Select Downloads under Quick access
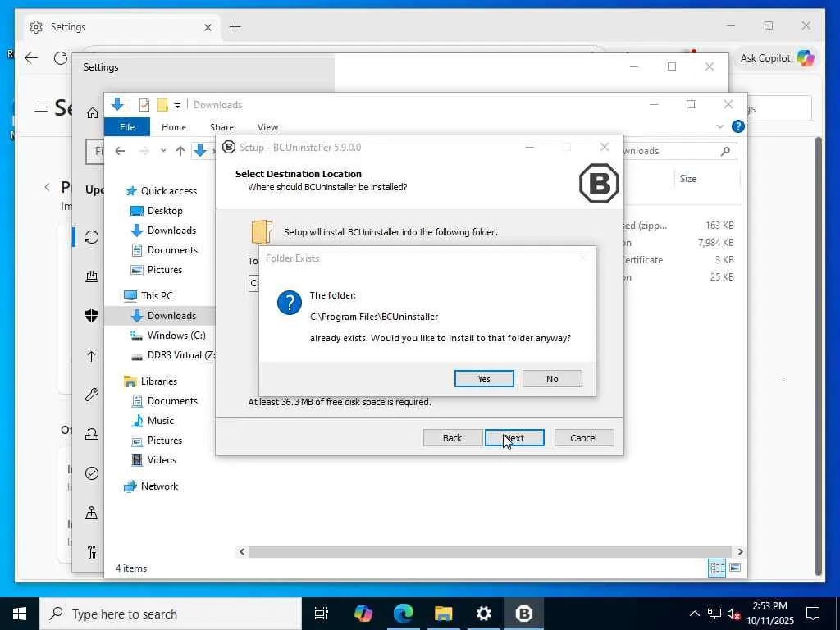This screenshot has height=630, width=840. (164, 231)
